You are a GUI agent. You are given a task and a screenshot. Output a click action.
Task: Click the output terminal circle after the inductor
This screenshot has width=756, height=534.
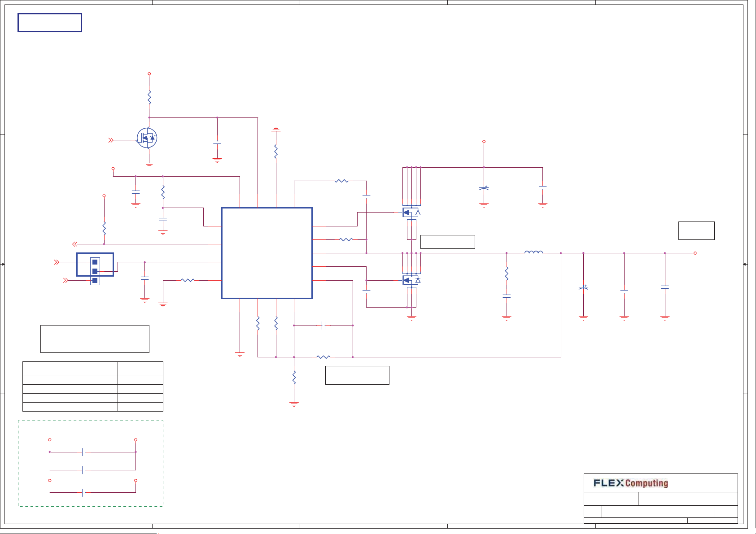coord(695,253)
